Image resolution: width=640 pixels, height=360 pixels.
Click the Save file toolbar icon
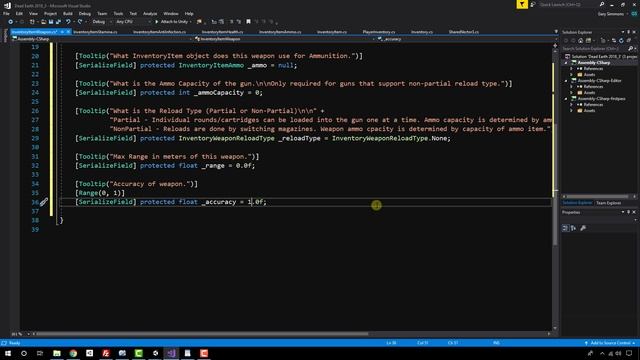click(51, 22)
